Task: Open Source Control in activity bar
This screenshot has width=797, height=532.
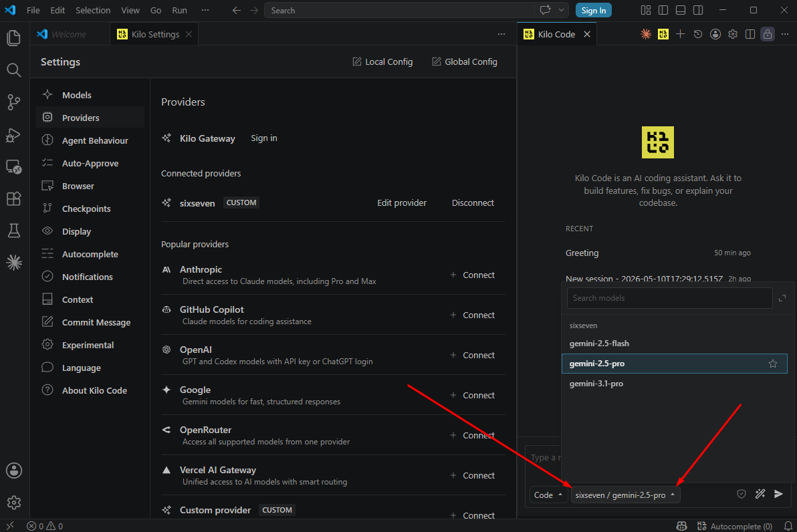Action: (x=14, y=102)
